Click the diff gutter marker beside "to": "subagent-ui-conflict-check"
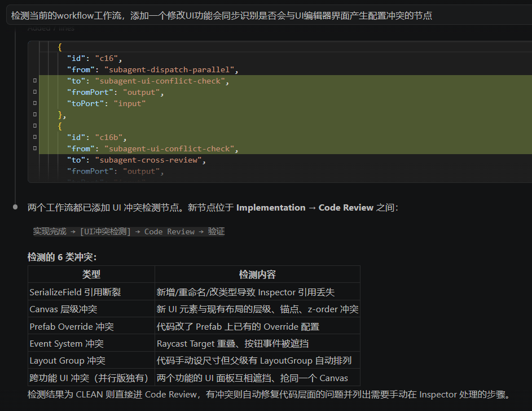Screen dimensions: 532x411 pyautogui.click(x=34, y=80)
